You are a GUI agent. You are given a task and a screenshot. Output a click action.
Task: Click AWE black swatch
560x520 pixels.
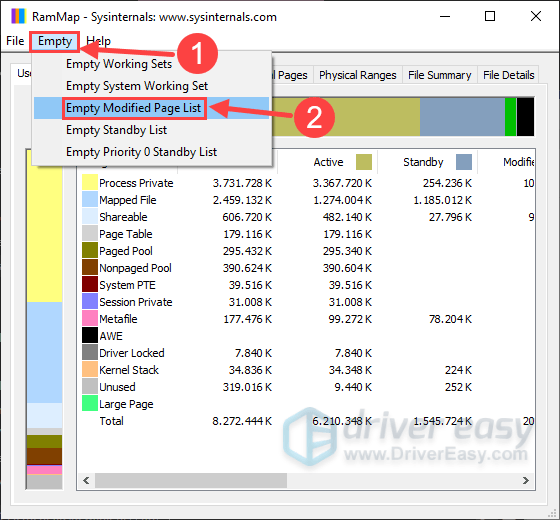click(x=90, y=336)
